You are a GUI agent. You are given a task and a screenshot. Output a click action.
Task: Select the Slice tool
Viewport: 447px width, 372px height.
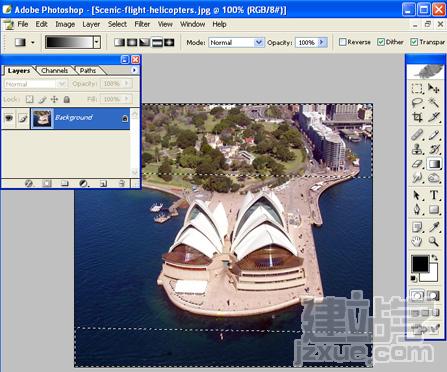click(x=434, y=117)
